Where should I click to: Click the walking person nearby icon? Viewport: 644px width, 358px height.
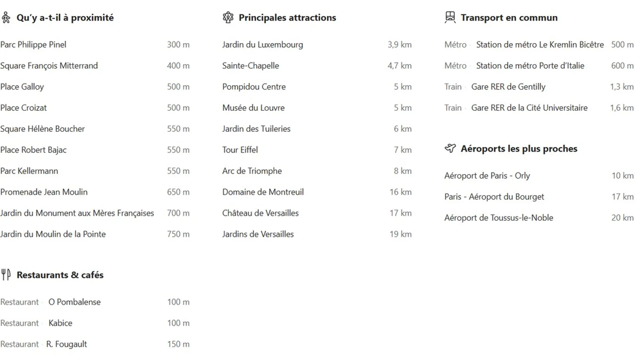[6, 18]
